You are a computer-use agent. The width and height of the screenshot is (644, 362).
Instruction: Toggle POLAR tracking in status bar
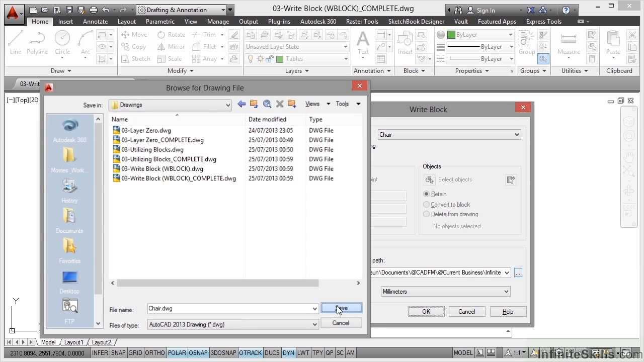[177, 353]
